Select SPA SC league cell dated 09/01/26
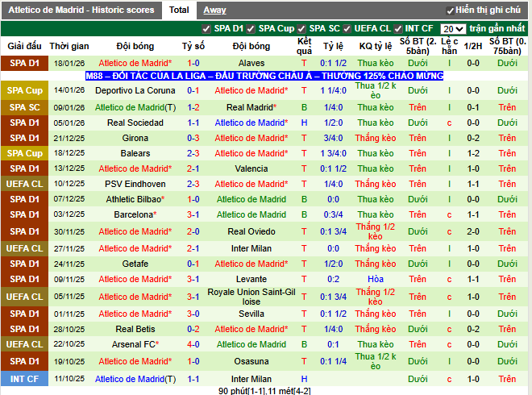The width and height of the screenshot is (532, 395). click(24, 107)
